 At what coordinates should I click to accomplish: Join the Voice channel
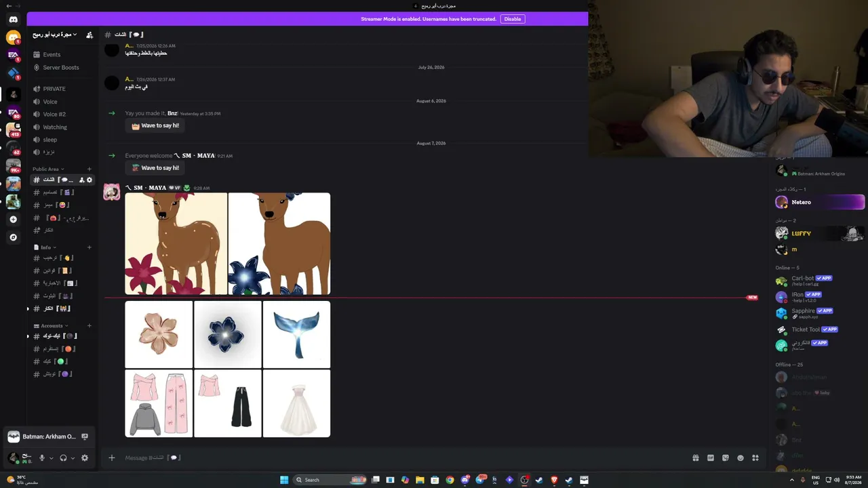click(x=63, y=102)
